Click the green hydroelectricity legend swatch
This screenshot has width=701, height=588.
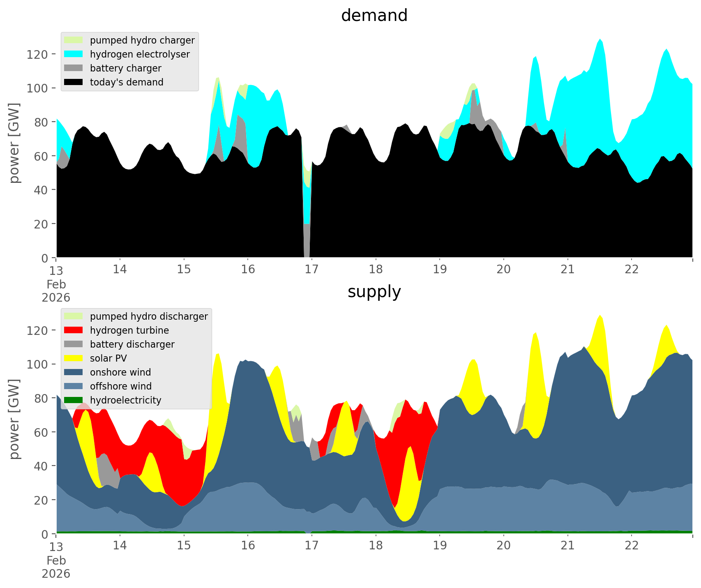(74, 400)
